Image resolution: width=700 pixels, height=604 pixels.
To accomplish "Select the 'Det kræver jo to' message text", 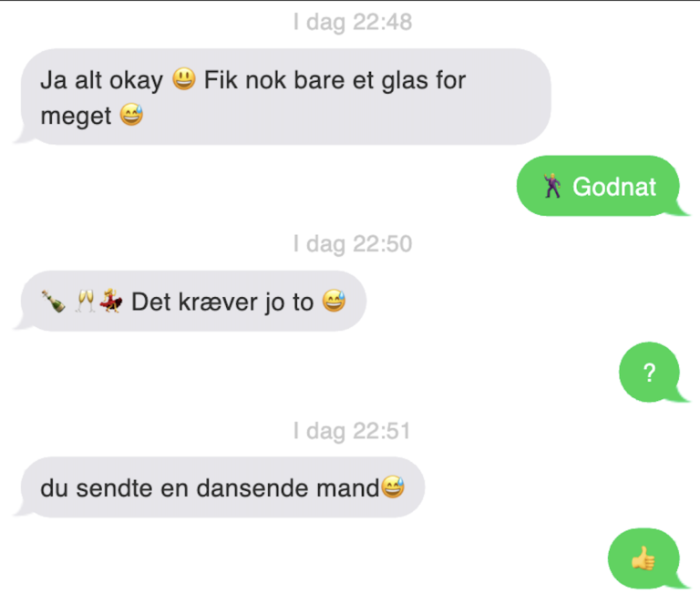I will pos(222,302).
